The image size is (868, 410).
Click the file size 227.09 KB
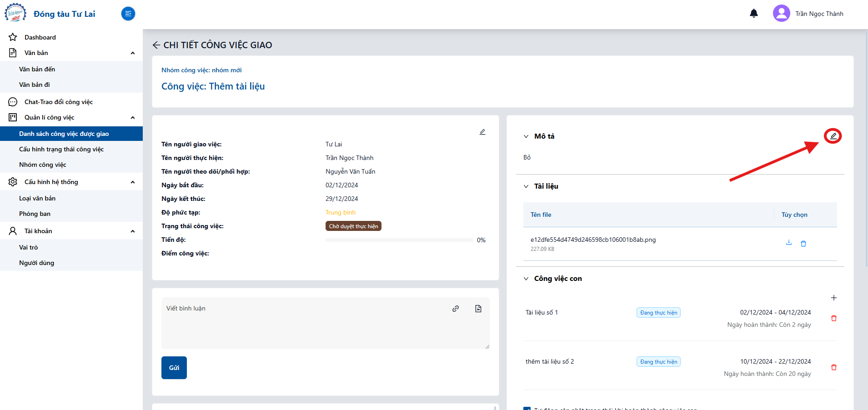click(x=542, y=249)
